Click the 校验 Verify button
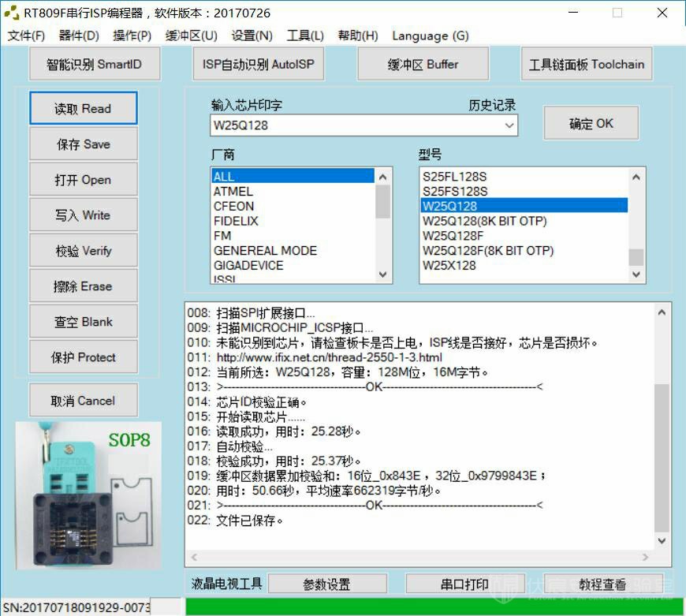This screenshot has height=616, width=686. coord(83,250)
